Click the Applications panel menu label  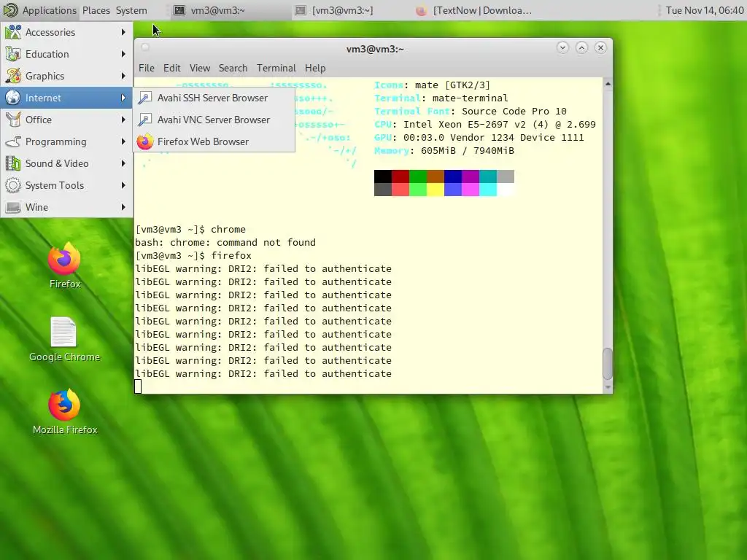click(x=49, y=10)
